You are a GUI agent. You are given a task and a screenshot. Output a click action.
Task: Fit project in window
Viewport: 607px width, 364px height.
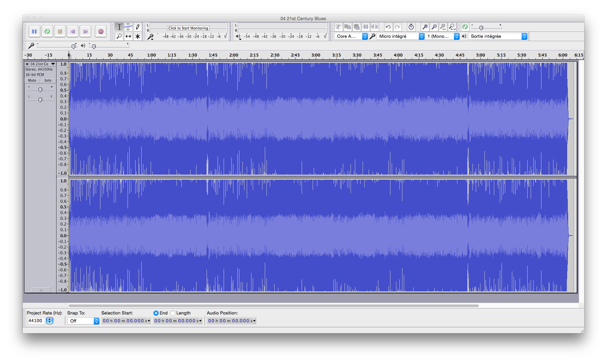[452, 27]
